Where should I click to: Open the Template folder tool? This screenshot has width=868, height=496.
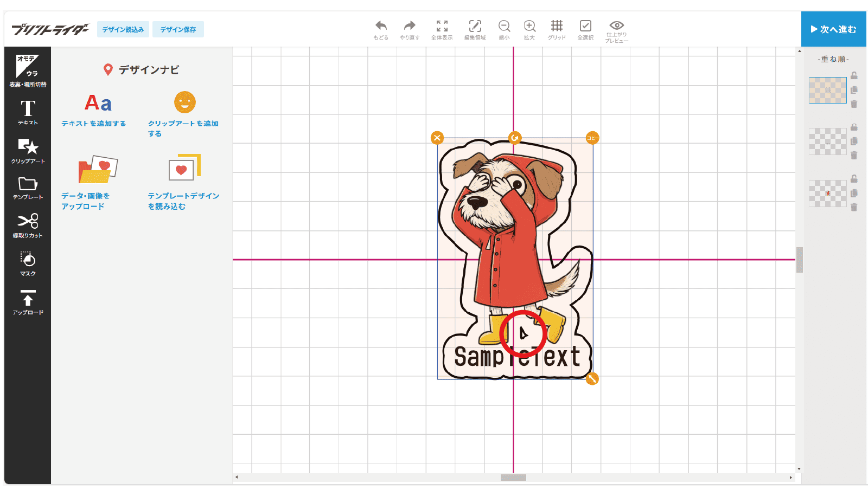pos(28,188)
